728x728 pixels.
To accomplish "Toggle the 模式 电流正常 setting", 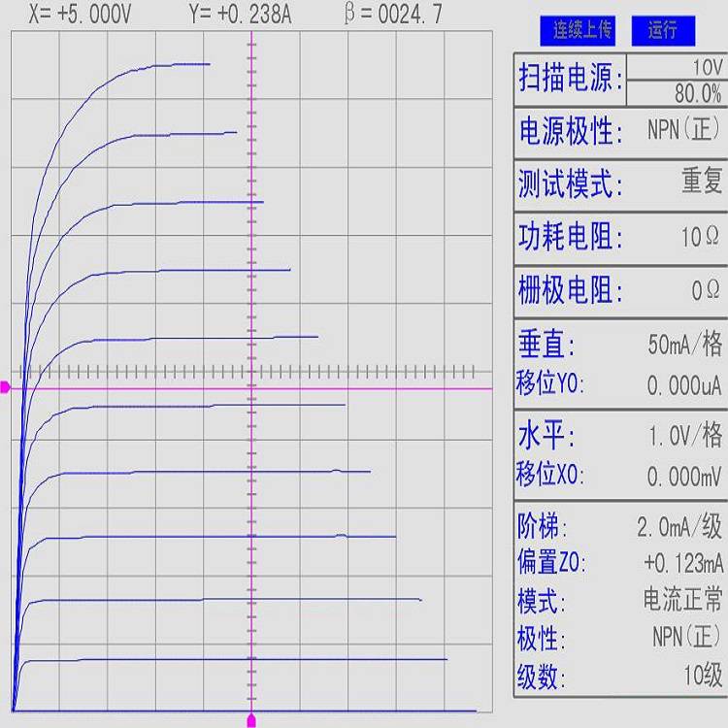I will [682, 600].
